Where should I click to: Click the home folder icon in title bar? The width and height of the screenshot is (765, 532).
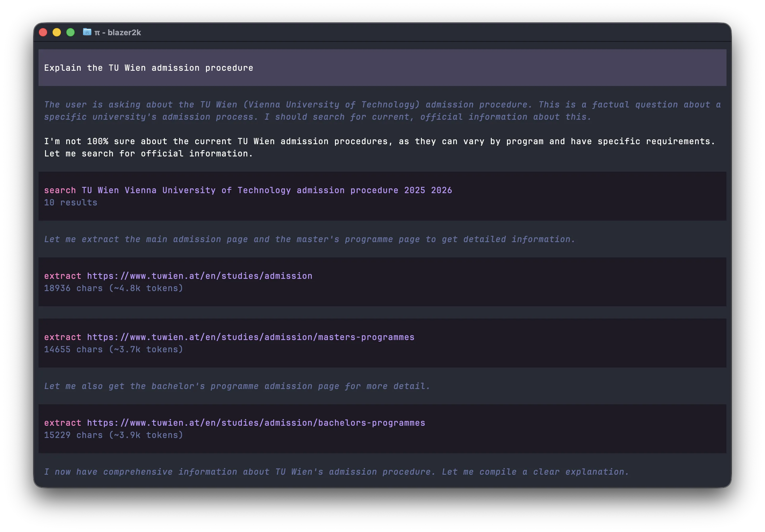tap(87, 32)
